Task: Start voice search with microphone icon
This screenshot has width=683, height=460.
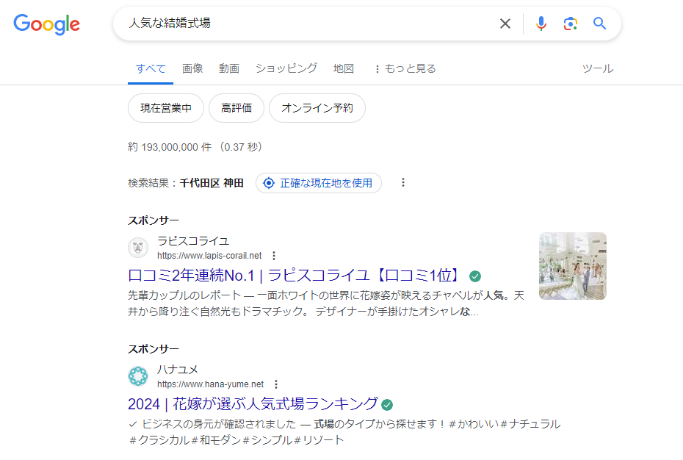Action: (541, 24)
